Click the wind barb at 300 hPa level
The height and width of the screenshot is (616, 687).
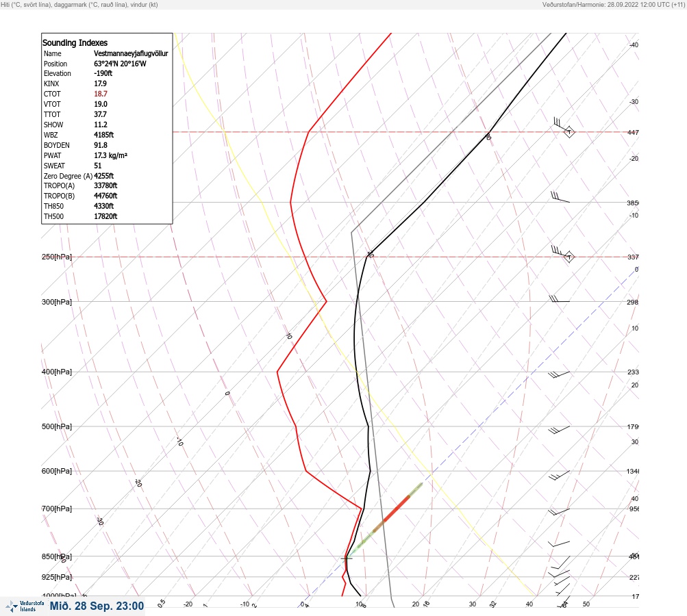click(x=560, y=300)
